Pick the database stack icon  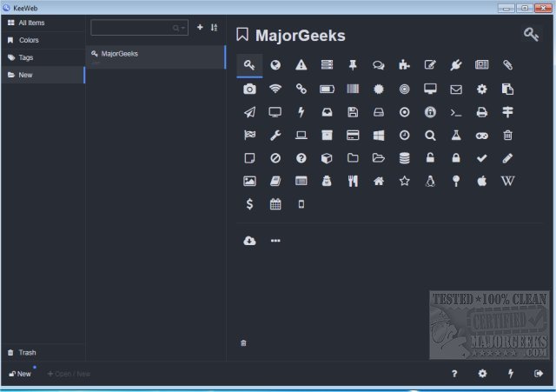404,158
